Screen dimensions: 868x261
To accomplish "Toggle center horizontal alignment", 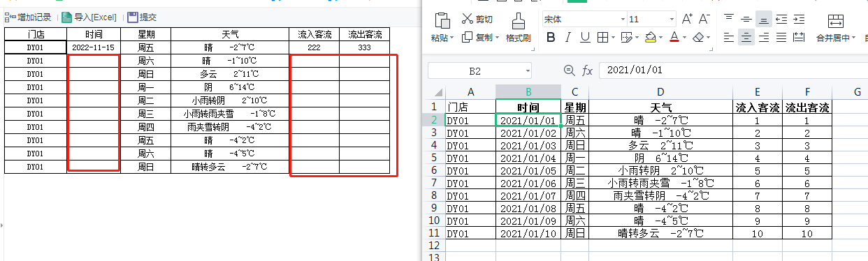I will click(746, 37).
